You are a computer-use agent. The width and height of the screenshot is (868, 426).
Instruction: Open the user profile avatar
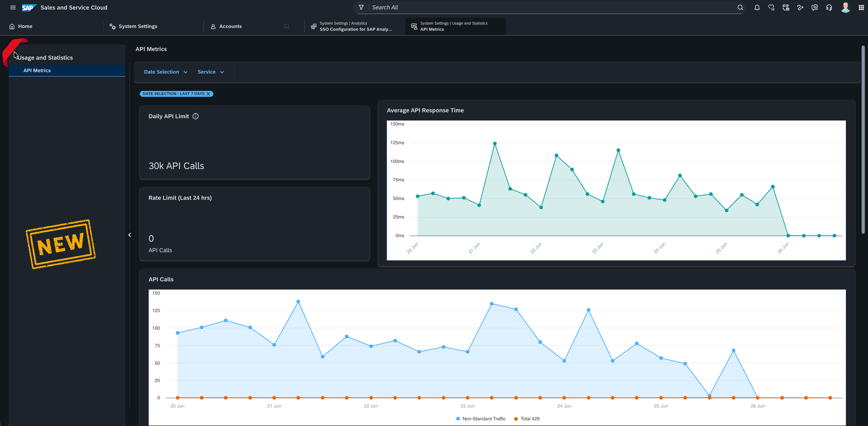coord(845,8)
